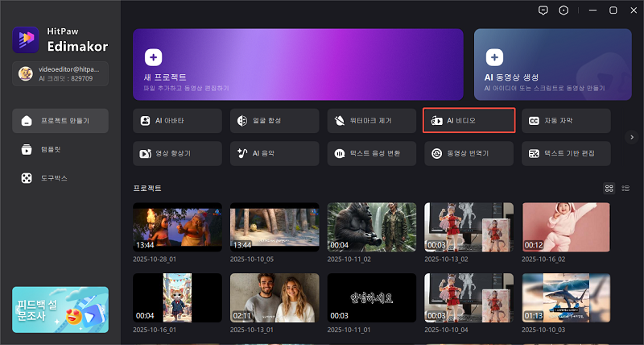Click the 텍스트 음성 변환 icon
The width and height of the screenshot is (644, 345).
[339, 153]
